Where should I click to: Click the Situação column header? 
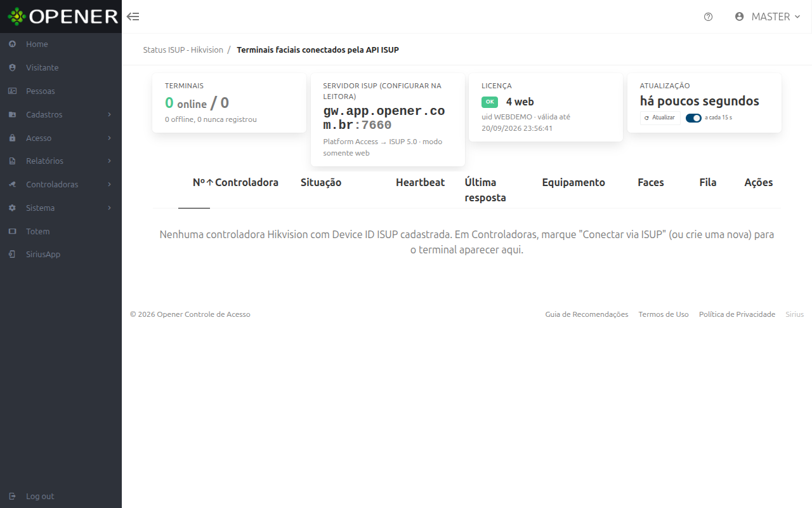click(x=321, y=183)
